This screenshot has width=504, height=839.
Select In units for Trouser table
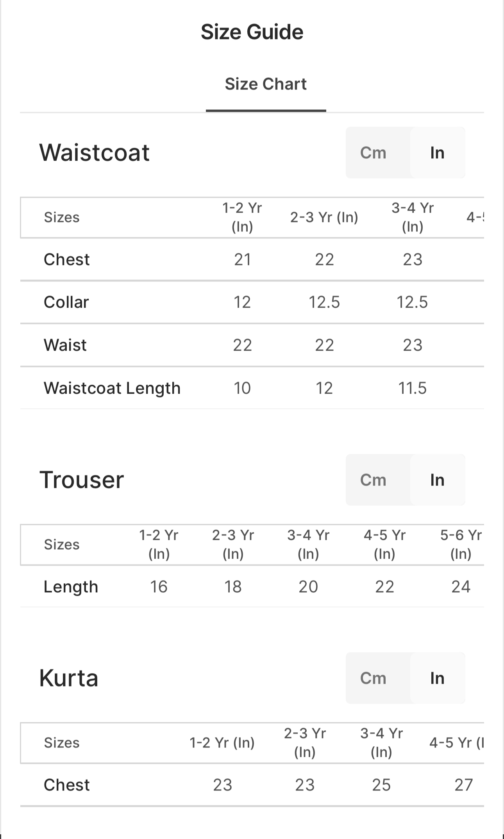437,480
